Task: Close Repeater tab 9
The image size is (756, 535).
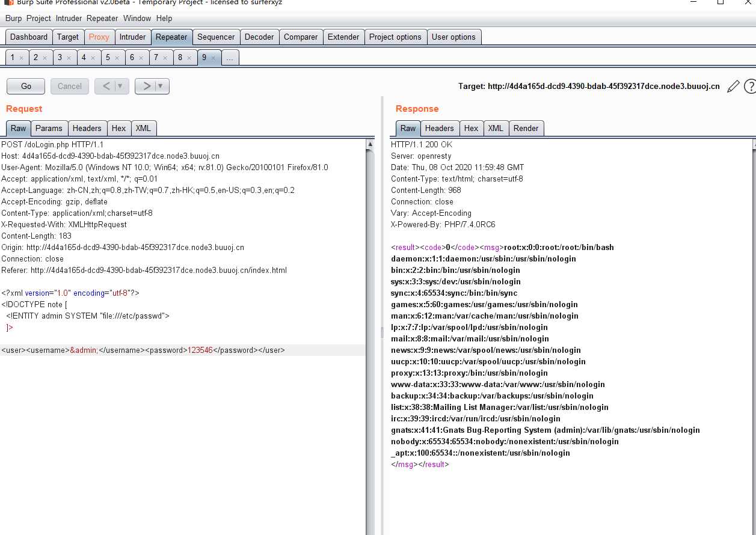Action: [213, 58]
